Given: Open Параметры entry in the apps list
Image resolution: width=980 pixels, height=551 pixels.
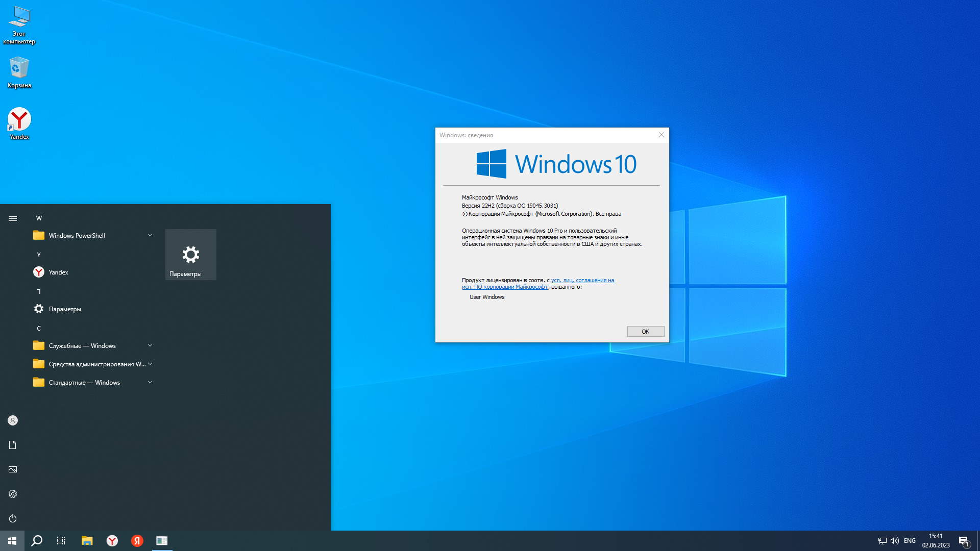Looking at the screenshot, I should [65, 309].
